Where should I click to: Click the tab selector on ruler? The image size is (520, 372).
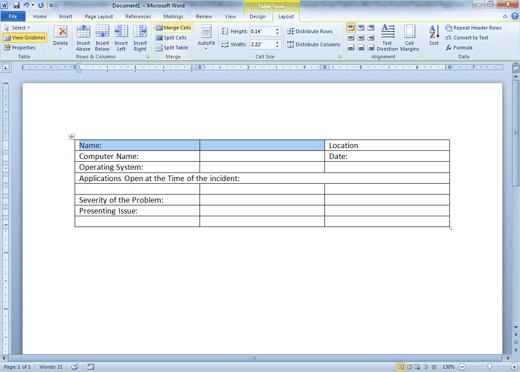click(x=6, y=68)
